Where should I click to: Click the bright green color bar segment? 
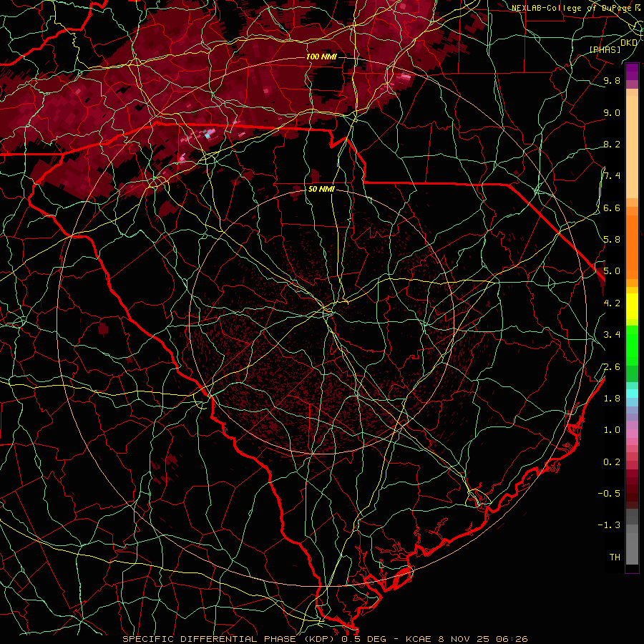[x=632, y=346]
